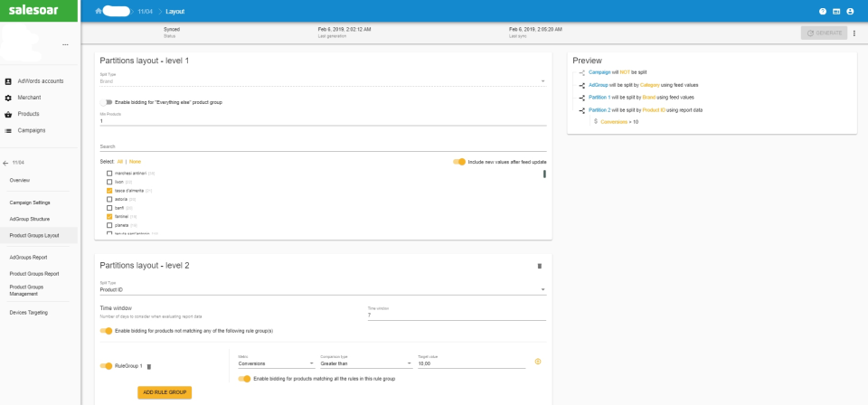Click the split icon beside Partition 2 line
Image resolution: width=868 pixels, height=405 pixels.
(x=581, y=110)
